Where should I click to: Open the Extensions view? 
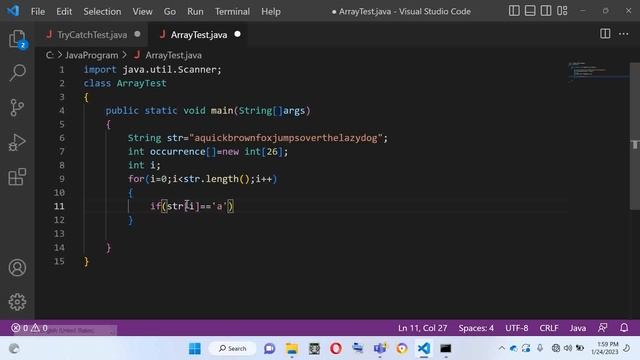[x=17, y=177]
